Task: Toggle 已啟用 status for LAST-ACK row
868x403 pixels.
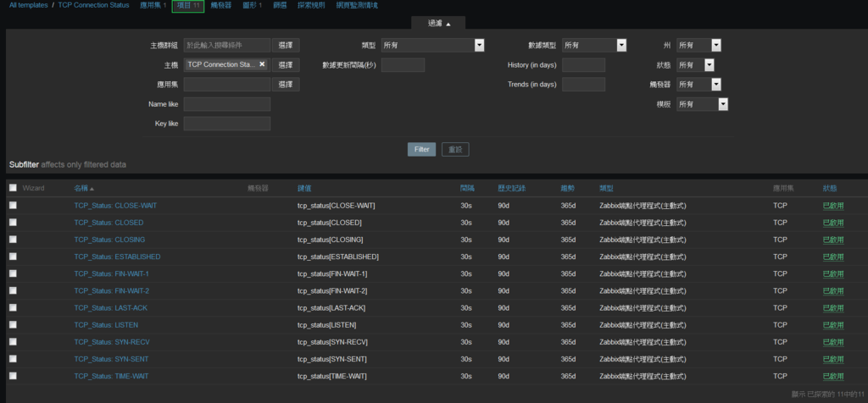Action: 833,308
